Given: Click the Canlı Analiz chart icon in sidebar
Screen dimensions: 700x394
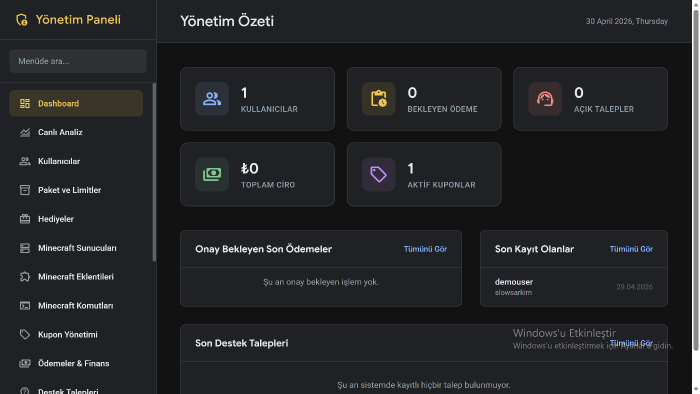Looking at the screenshot, I should 25,133.
